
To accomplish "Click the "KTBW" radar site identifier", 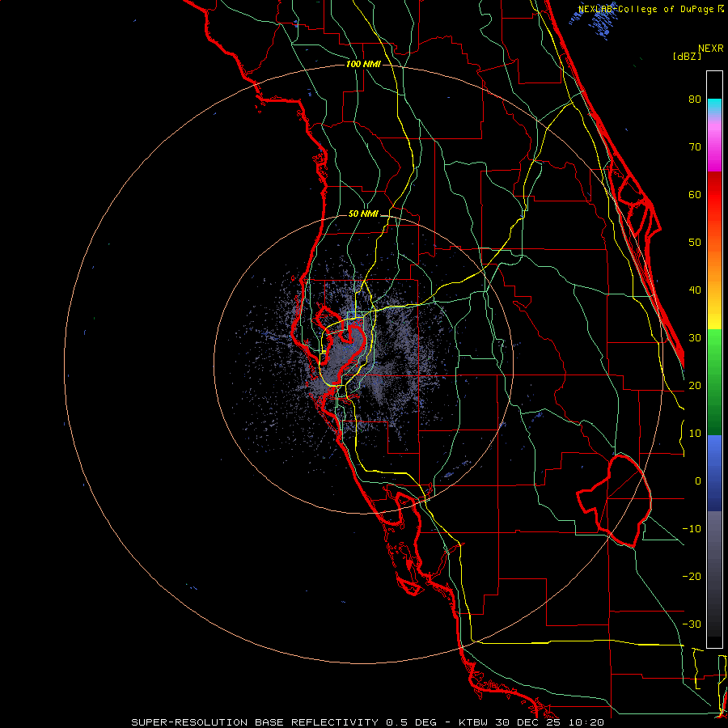I will 473,722.
